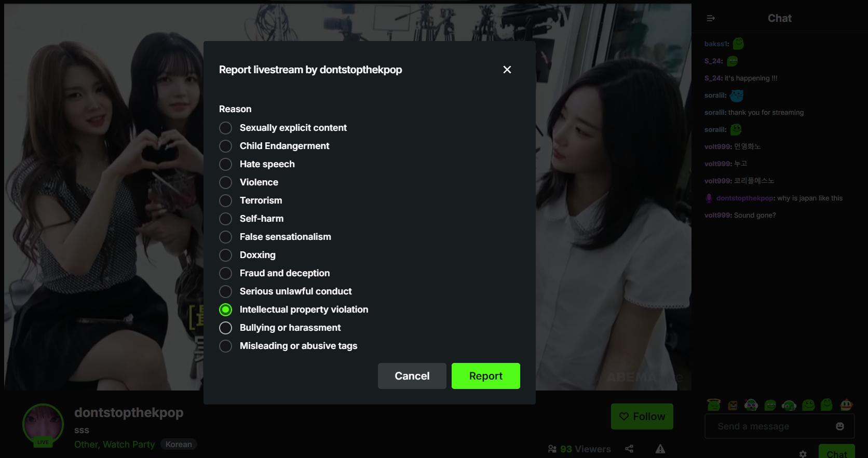The height and width of the screenshot is (458, 868).
Task: Open dontstopthekpop live avatar
Action: point(43,425)
